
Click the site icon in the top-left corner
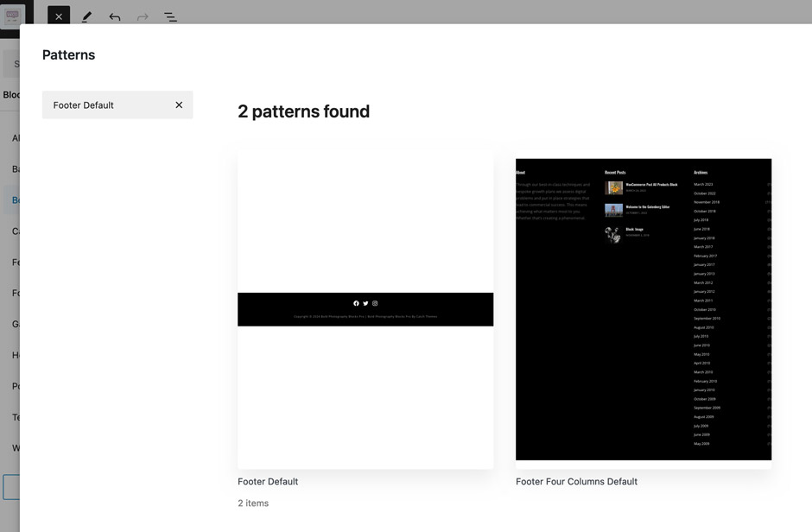pos(13,16)
